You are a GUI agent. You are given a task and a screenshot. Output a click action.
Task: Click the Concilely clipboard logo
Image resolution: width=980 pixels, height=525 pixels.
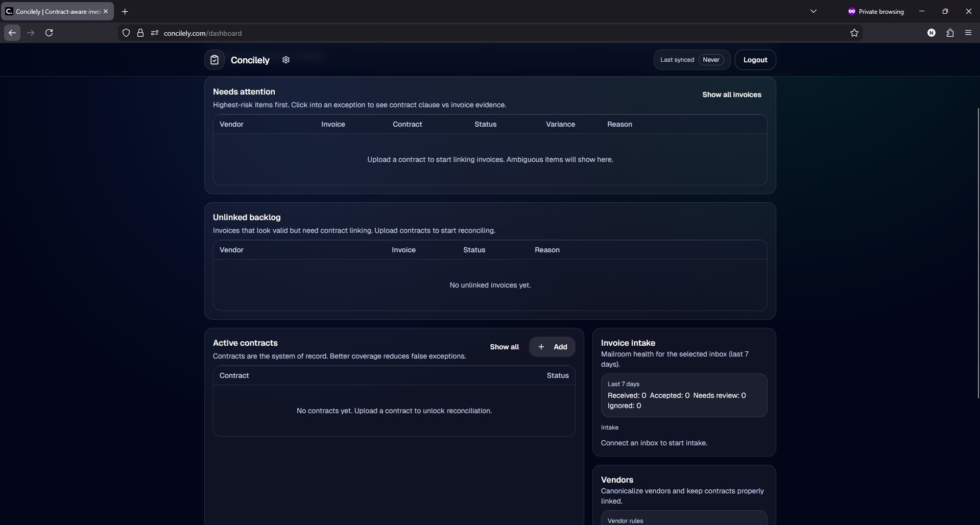coord(214,60)
